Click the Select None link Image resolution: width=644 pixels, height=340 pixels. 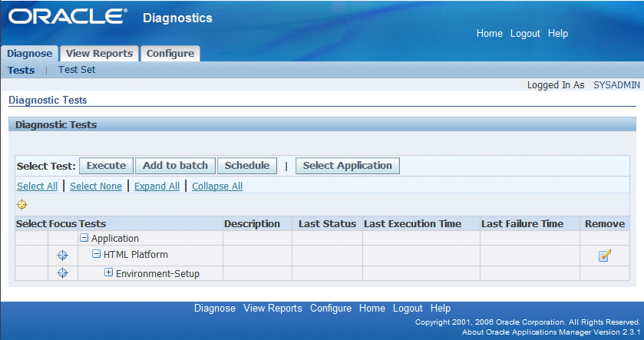pos(96,186)
